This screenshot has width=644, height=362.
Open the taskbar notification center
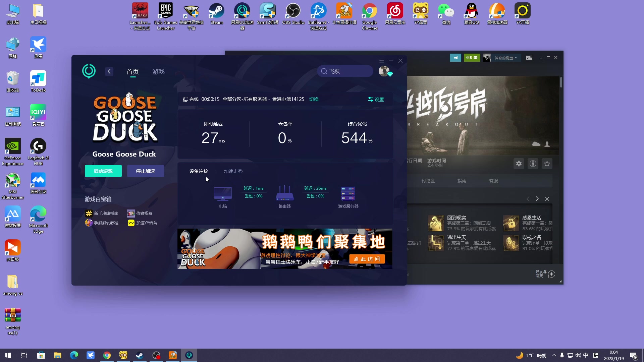634,356
